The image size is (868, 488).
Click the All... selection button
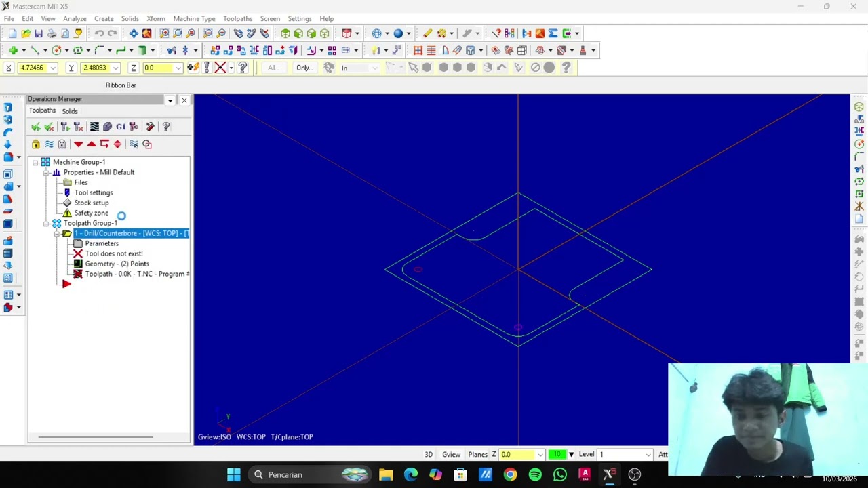(273, 68)
